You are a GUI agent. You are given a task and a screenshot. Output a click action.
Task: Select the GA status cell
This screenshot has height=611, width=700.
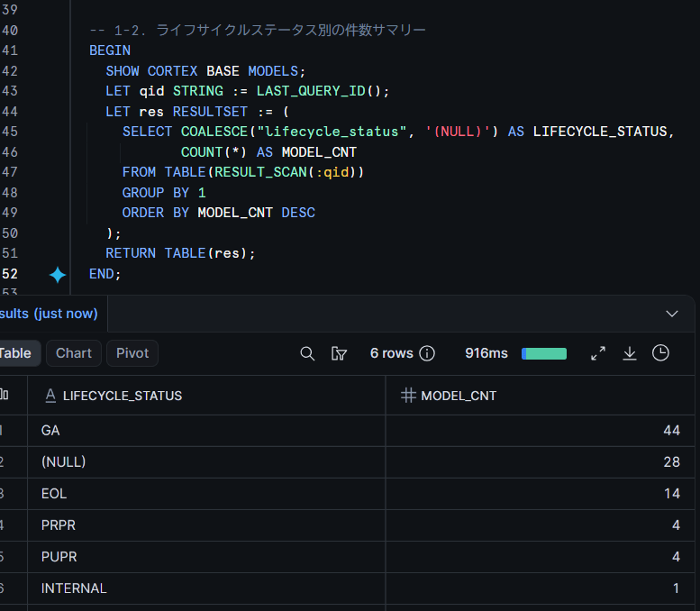click(206, 431)
